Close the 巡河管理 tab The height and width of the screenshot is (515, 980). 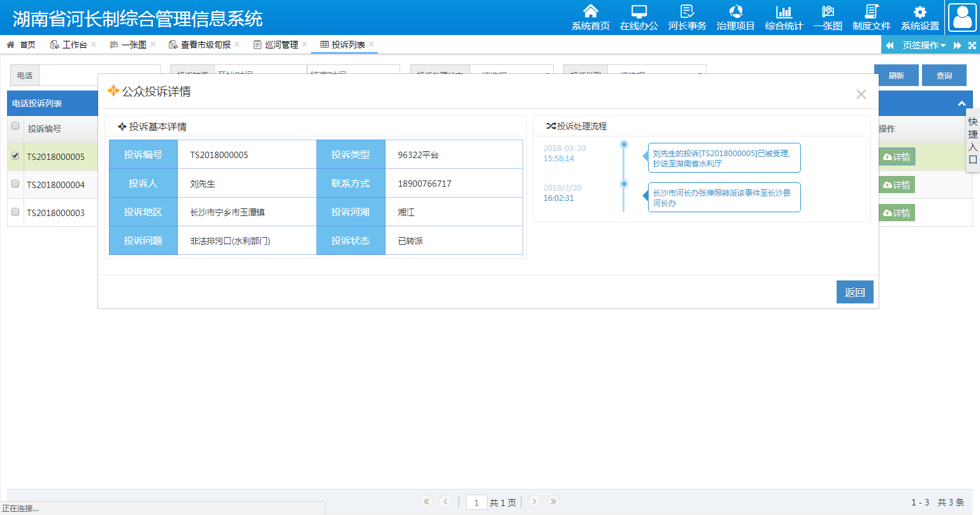point(305,44)
